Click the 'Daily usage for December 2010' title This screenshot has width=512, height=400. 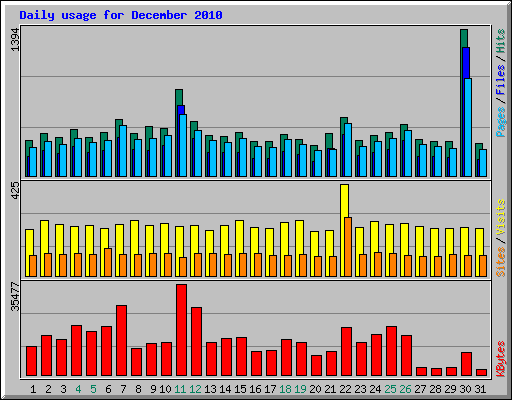click(x=121, y=15)
